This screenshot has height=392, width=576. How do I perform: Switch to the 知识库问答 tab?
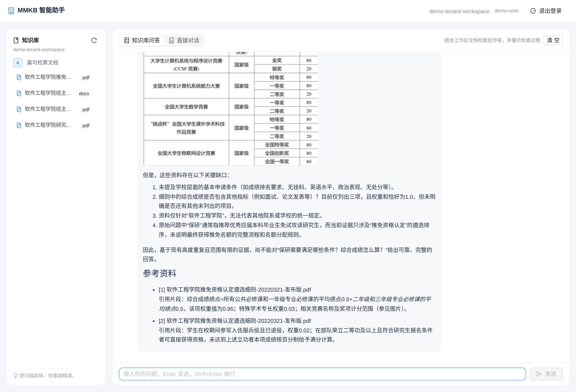tap(142, 40)
